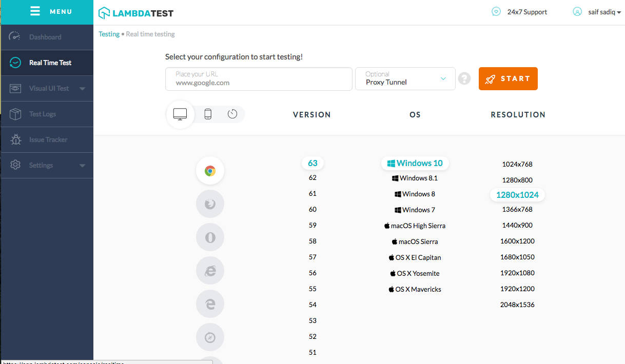Select the Opera browser icon
This screenshot has width=625, height=364.
coord(210,237)
